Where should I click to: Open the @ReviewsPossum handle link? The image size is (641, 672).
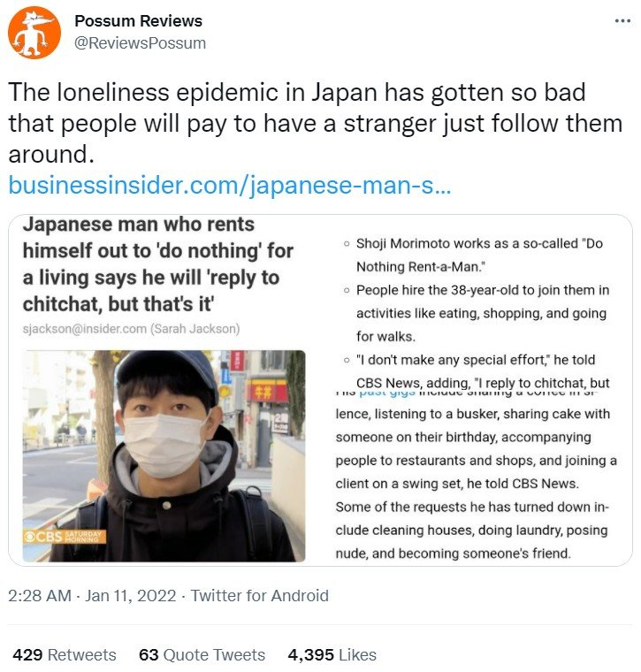point(140,42)
